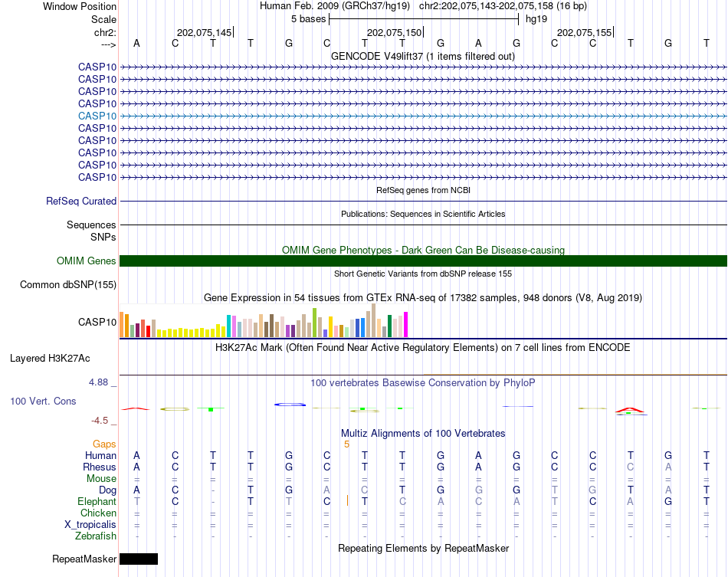Click the light-blue highlighted CASP10 transcript label
728x577 pixels.
pos(97,116)
